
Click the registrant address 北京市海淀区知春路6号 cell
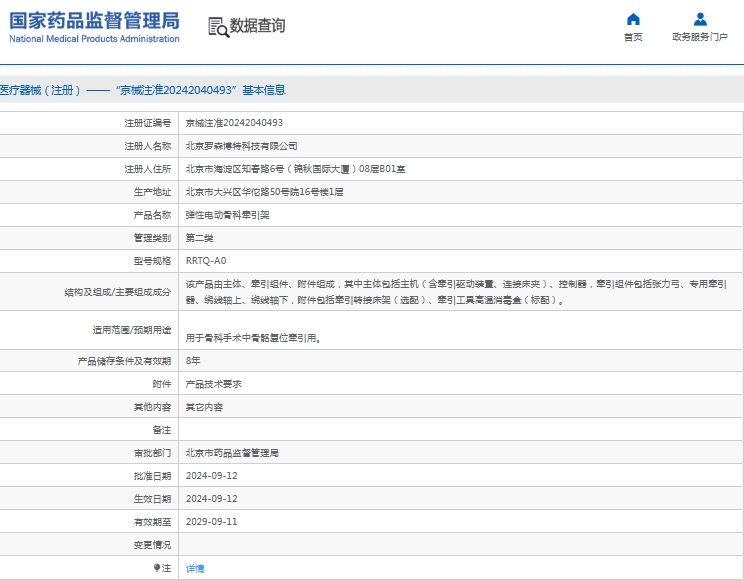pyautogui.click(x=295, y=169)
